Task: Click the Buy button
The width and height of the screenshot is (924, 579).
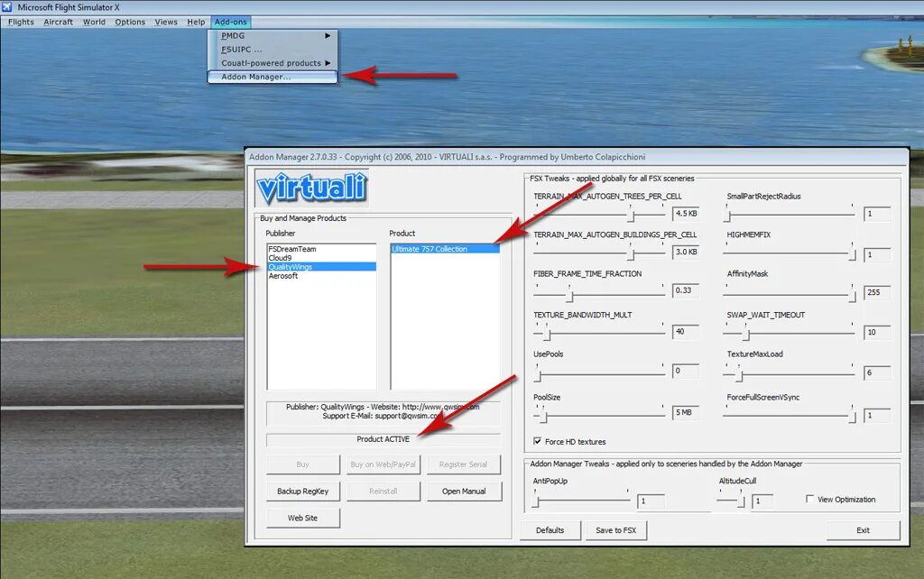Action: pos(303,464)
